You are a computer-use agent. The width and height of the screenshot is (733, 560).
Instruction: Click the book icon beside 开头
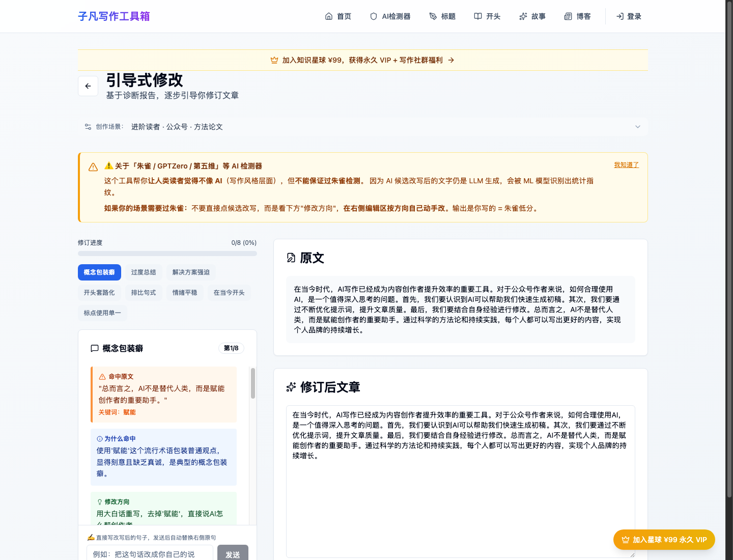pyautogui.click(x=478, y=16)
